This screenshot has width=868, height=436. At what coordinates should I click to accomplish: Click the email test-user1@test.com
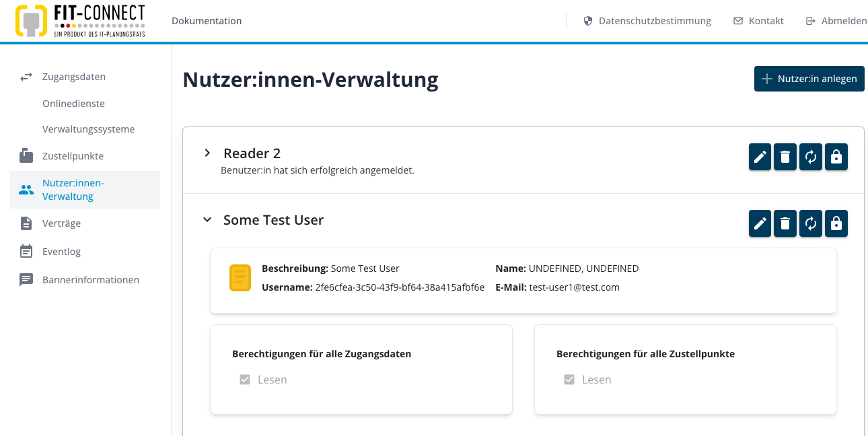point(574,287)
